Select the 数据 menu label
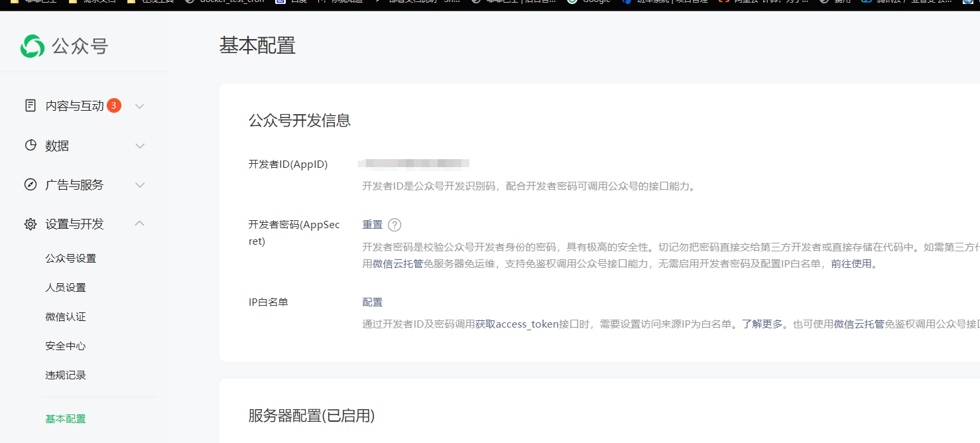Image resolution: width=980 pixels, height=443 pixels. pyautogui.click(x=57, y=146)
